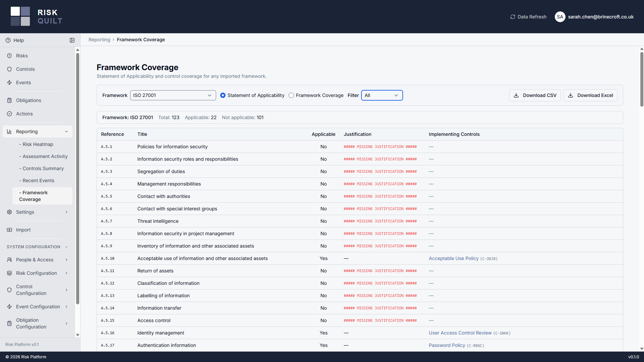Click the sidebar vertical scrollbar
The height and width of the screenshot is (362, 644).
click(78, 178)
